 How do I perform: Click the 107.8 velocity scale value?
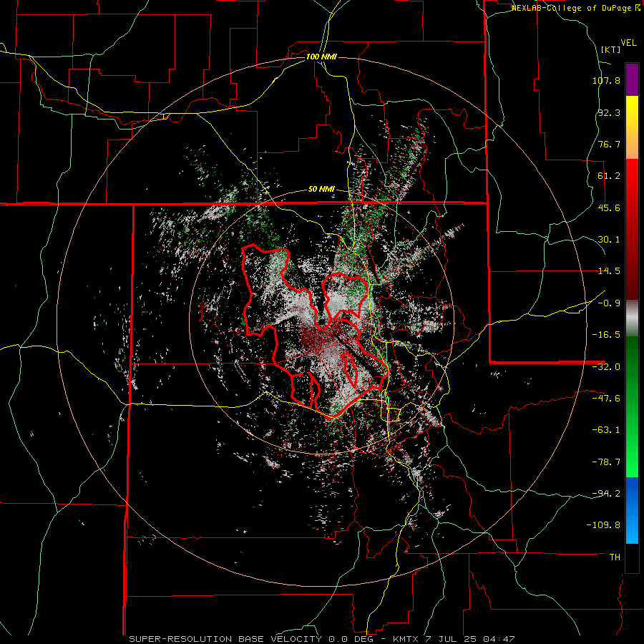pyautogui.click(x=606, y=80)
